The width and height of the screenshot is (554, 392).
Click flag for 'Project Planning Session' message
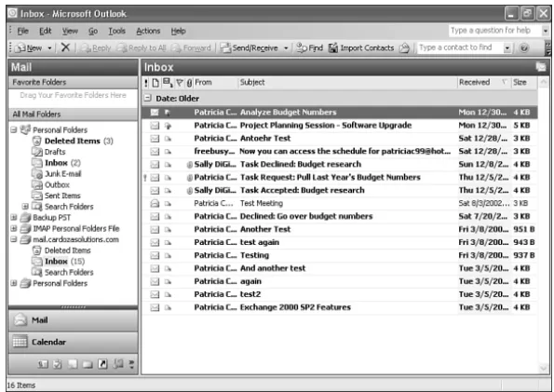click(168, 126)
